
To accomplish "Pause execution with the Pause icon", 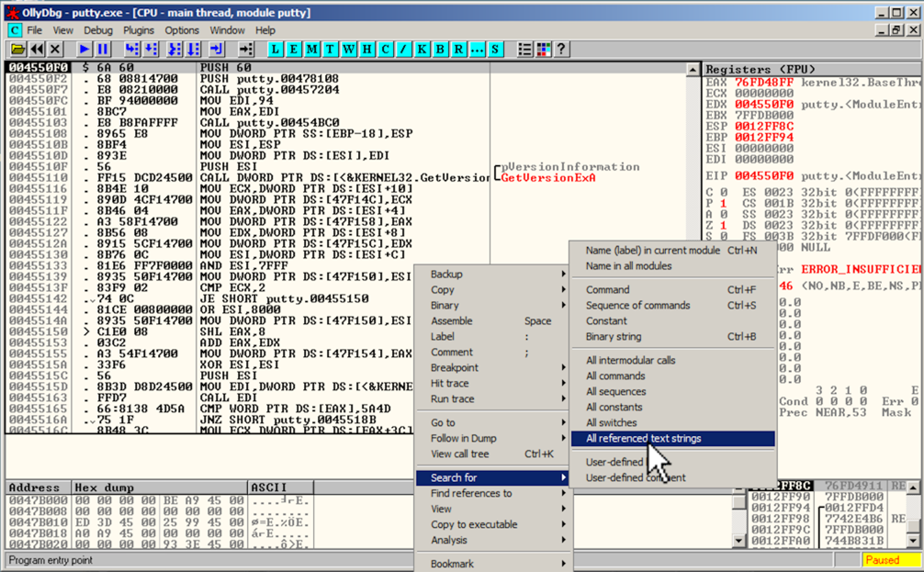I will coord(103,49).
